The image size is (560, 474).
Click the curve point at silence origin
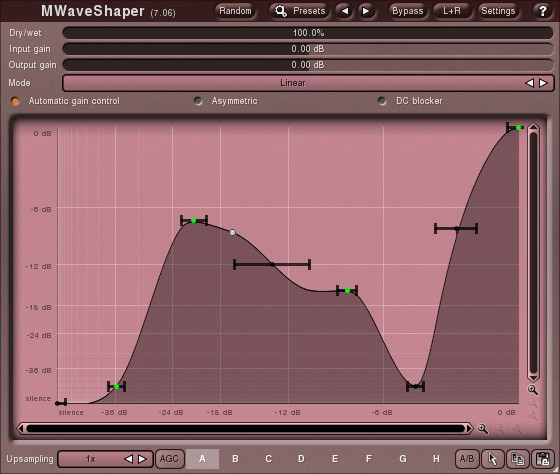58,404
